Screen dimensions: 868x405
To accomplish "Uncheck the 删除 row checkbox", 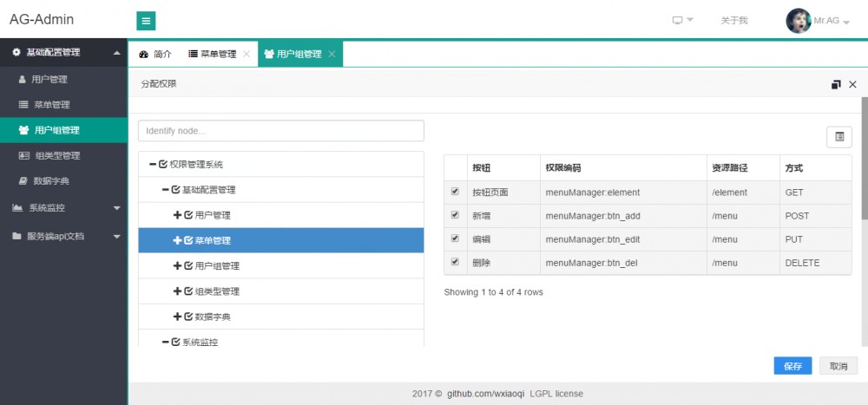I will [455, 262].
